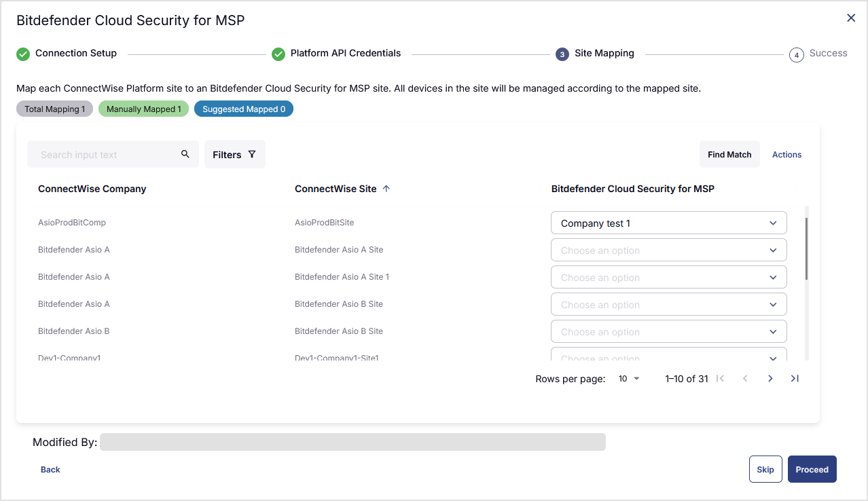Screen dimensions: 868x501
Task: Click the step 4 circle icon
Action: click(x=797, y=55)
